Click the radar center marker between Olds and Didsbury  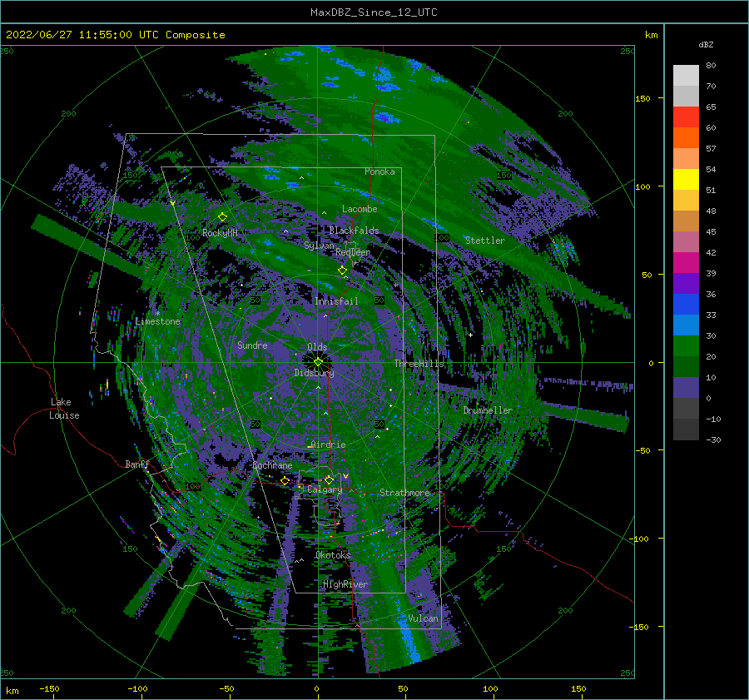point(318,362)
